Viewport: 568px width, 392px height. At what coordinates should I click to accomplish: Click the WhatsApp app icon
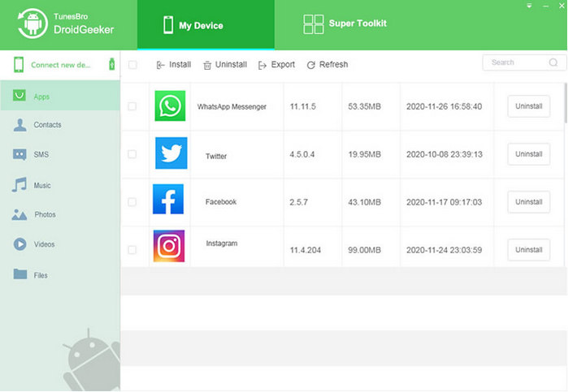(170, 106)
